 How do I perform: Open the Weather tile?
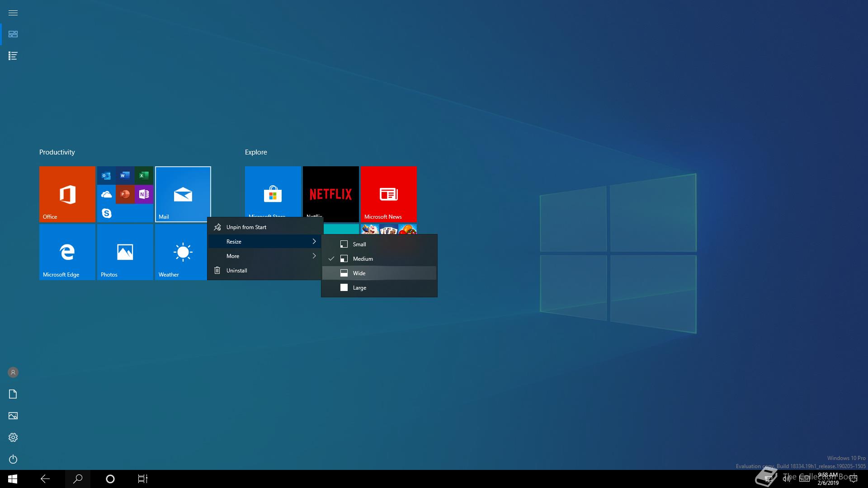pyautogui.click(x=181, y=252)
